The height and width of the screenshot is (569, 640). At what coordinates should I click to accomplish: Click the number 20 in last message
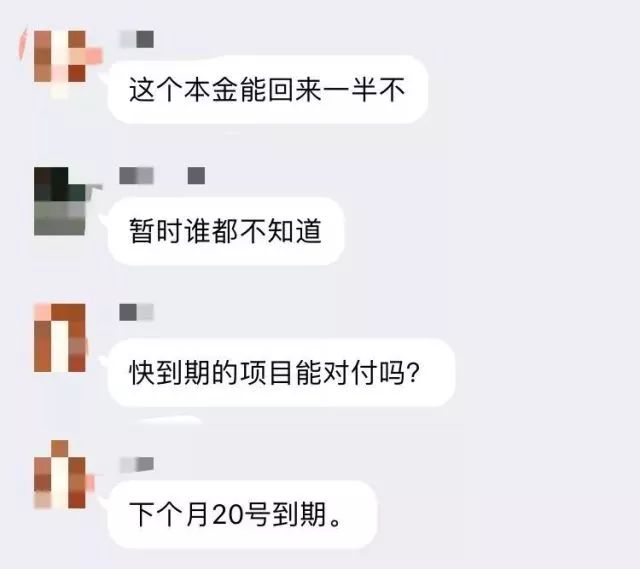(x=228, y=515)
